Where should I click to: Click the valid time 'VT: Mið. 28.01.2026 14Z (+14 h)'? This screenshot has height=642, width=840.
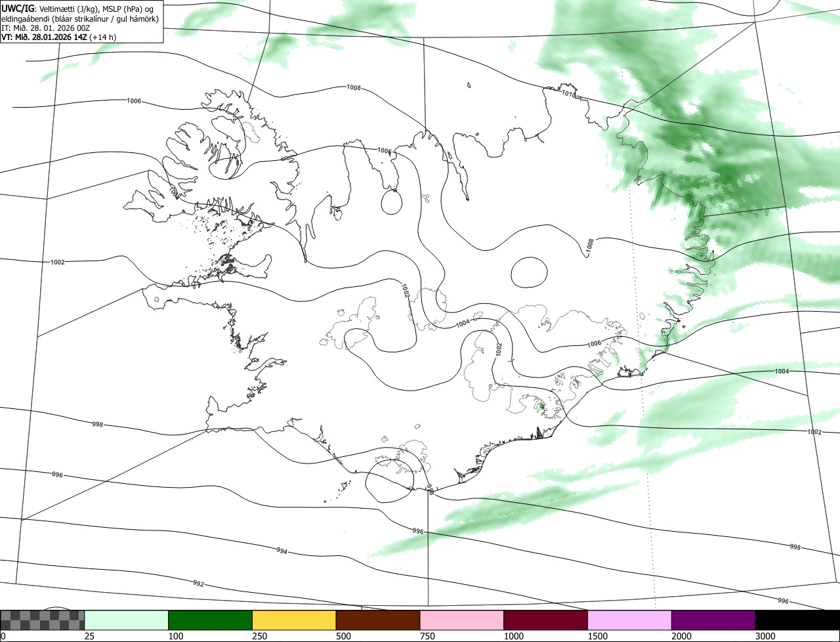59,37
